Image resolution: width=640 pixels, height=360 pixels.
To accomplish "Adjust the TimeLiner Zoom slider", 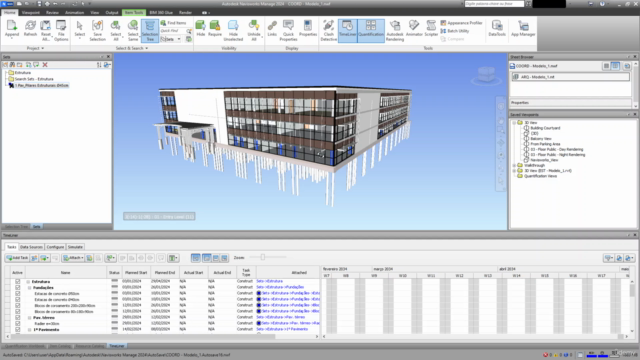I will click(x=263, y=257).
